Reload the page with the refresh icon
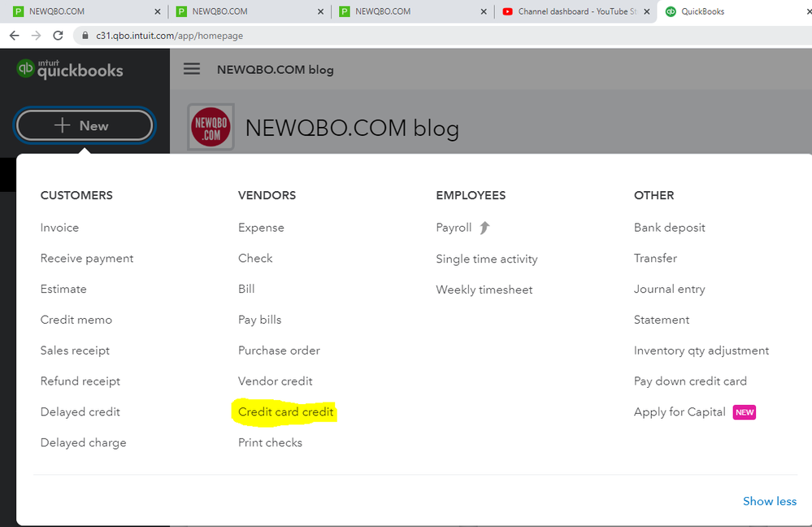The image size is (812, 527). click(x=58, y=35)
